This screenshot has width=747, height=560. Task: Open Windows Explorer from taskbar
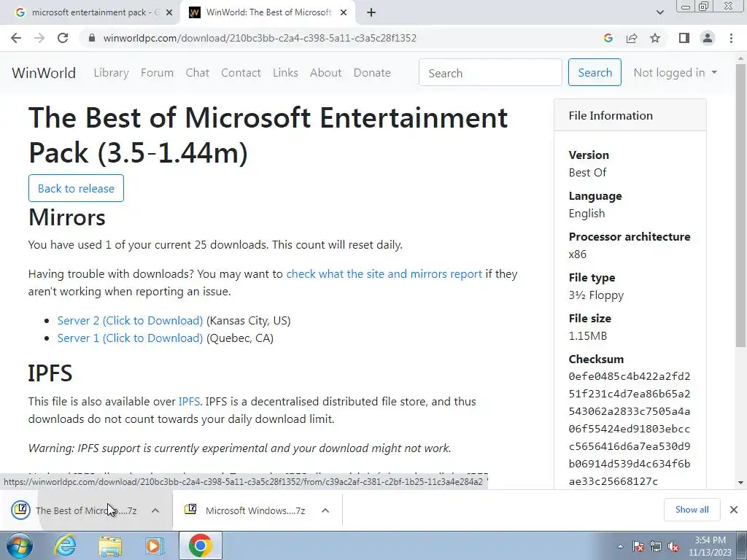110,545
